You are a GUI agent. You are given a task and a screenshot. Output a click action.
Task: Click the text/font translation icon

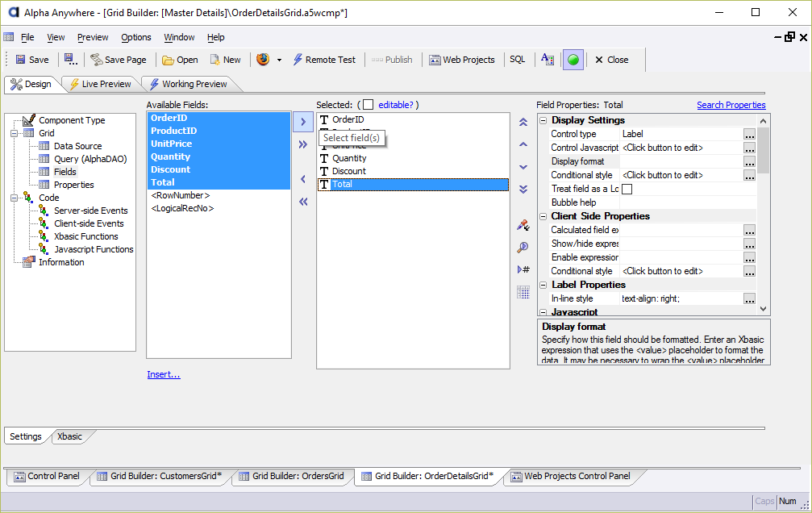548,60
